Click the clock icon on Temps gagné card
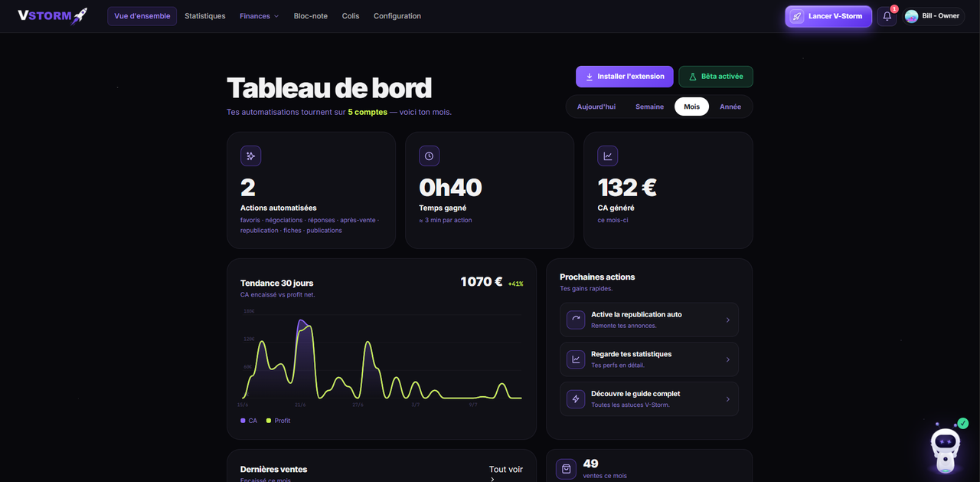The height and width of the screenshot is (482, 980). 429,156
